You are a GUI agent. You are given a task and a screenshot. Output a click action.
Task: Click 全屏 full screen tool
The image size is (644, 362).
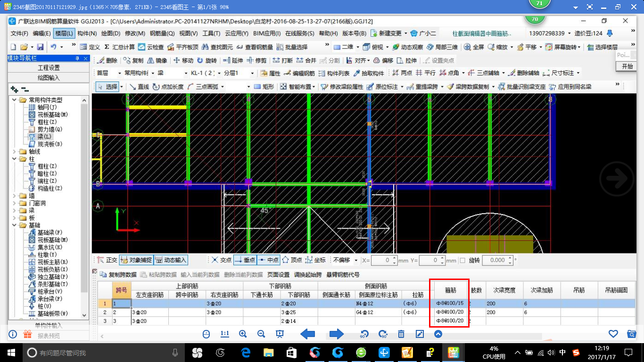pyautogui.click(x=474, y=47)
